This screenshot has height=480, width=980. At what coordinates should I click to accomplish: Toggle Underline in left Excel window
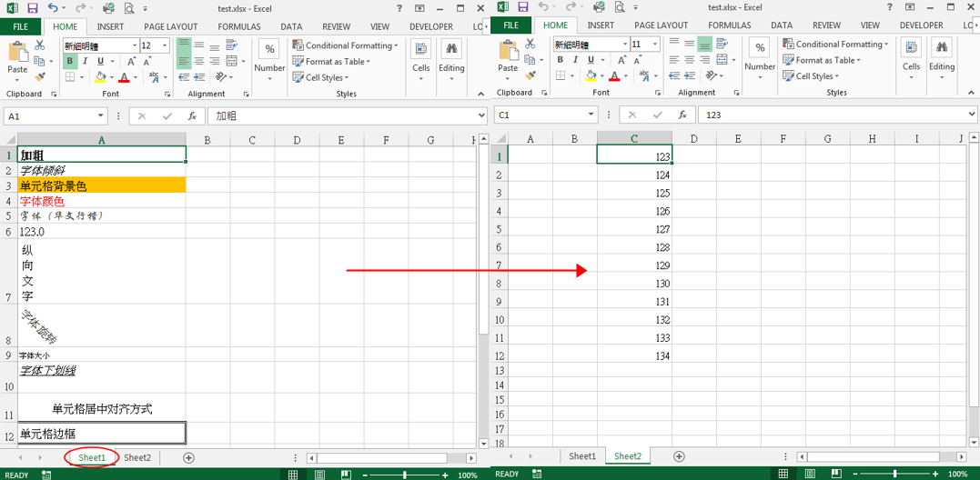coord(100,61)
